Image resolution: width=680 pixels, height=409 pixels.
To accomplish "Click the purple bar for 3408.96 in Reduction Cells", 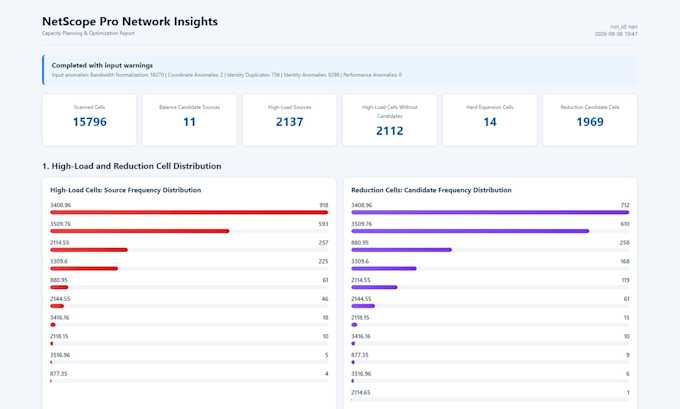I will (490, 213).
